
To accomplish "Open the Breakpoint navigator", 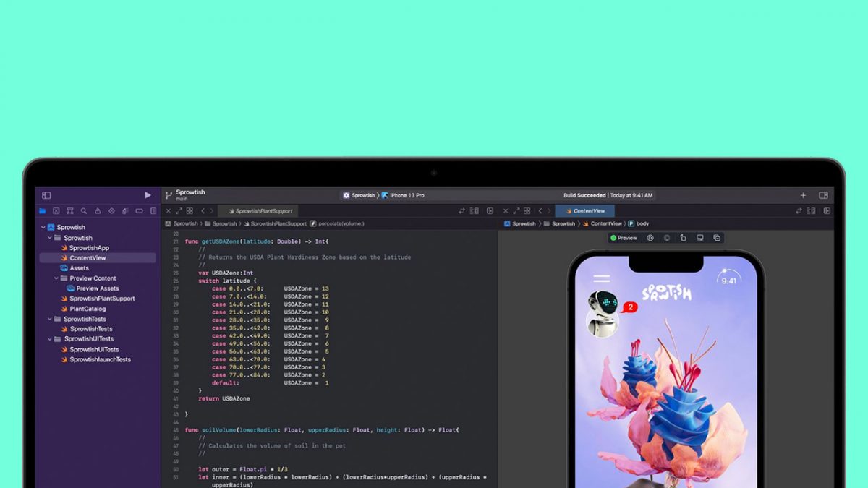I will point(140,210).
